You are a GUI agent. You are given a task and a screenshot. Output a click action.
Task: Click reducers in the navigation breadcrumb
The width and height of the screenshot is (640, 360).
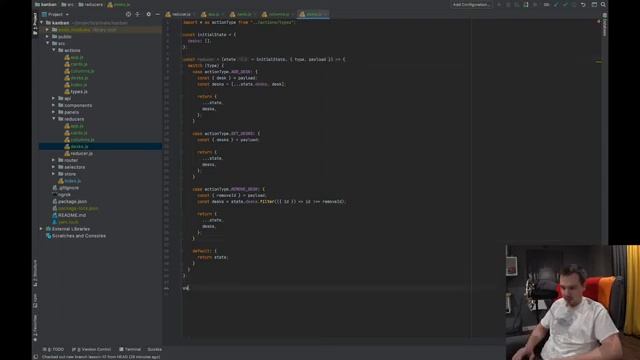click(x=91, y=4)
